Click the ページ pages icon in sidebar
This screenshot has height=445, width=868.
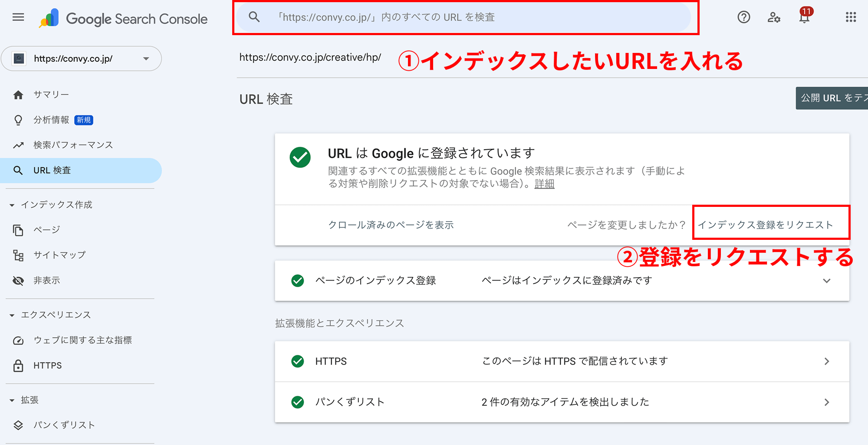point(18,229)
